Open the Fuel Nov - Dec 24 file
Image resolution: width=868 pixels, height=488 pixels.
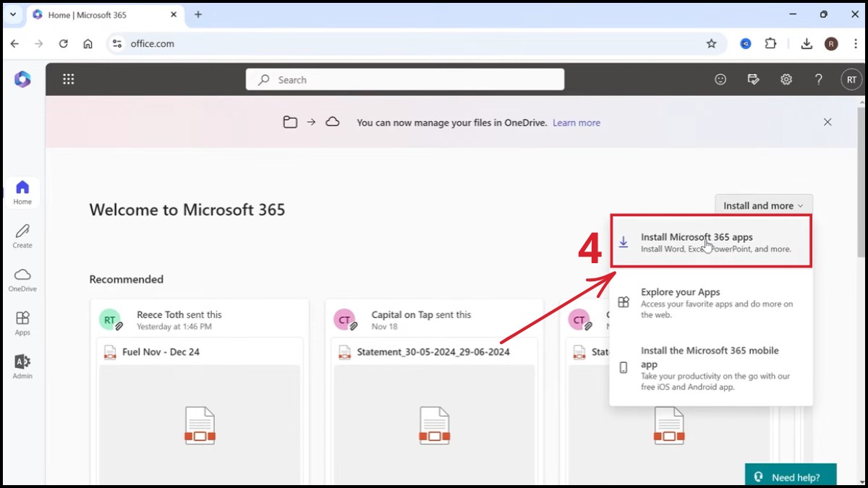(x=161, y=352)
